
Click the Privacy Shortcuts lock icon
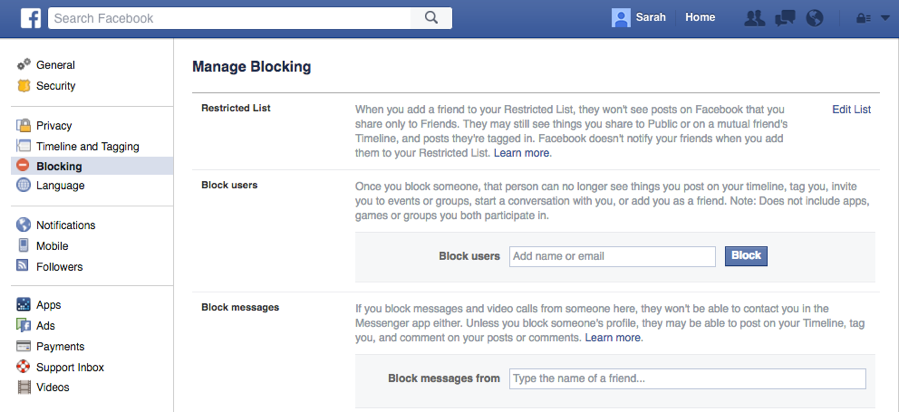tap(862, 18)
